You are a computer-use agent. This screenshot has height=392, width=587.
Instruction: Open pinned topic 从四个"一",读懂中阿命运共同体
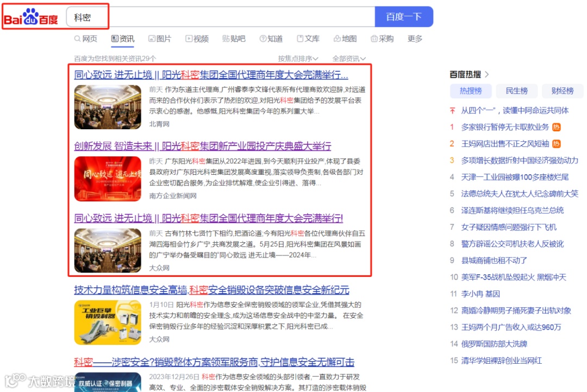515,110
